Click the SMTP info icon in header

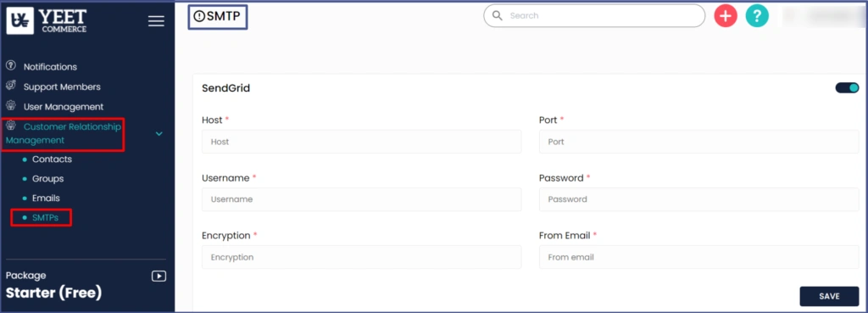tap(199, 17)
